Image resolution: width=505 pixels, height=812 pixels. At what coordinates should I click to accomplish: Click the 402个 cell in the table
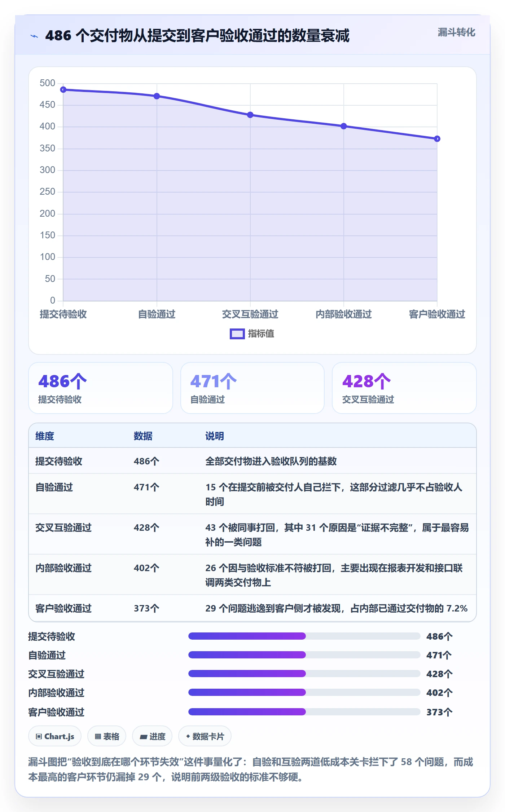click(146, 568)
